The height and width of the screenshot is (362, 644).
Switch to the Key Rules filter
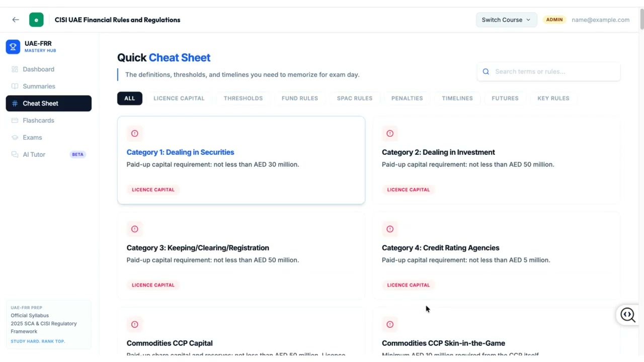[553, 99]
